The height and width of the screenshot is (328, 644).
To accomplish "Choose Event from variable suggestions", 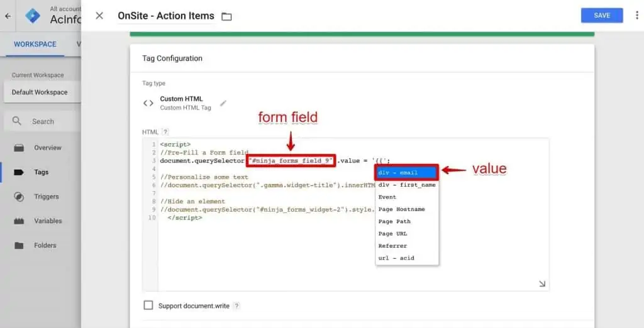I will [407, 197].
